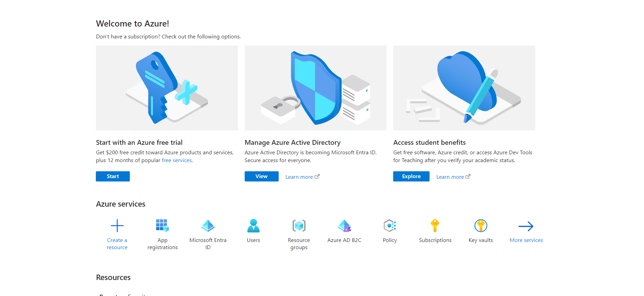
Task: Click the More services arrow
Action: coord(526,226)
